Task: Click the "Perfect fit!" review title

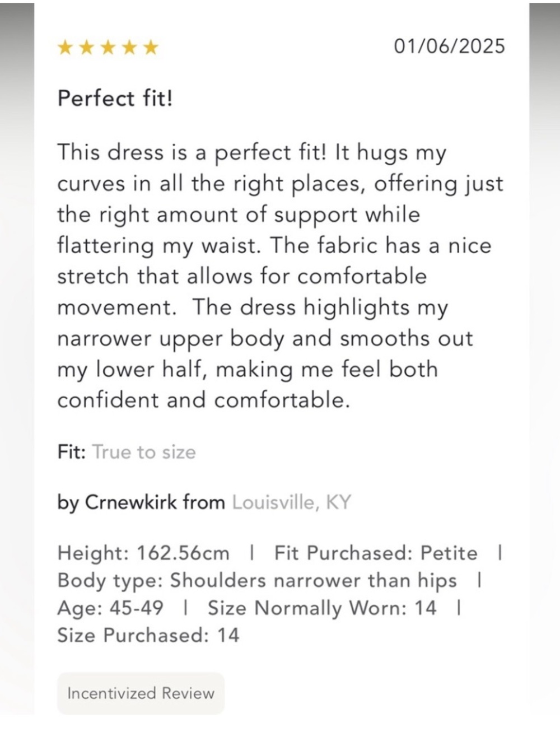Action: (x=115, y=99)
